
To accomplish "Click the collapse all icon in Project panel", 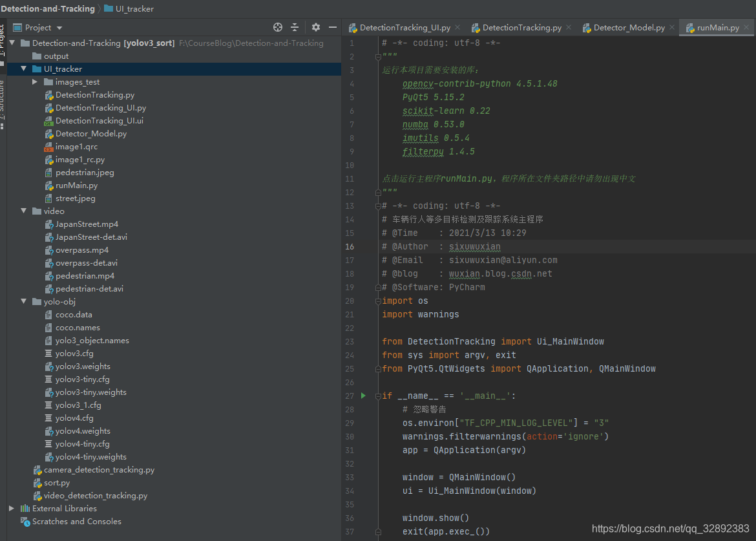I will [x=295, y=28].
